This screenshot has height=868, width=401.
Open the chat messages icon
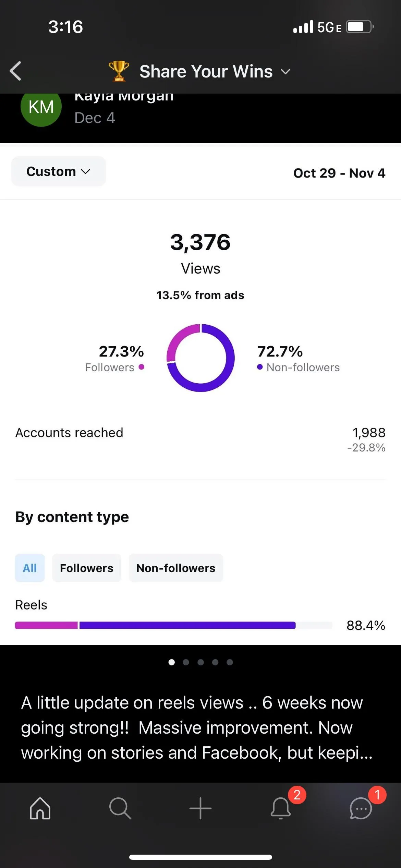tap(361, 808)
